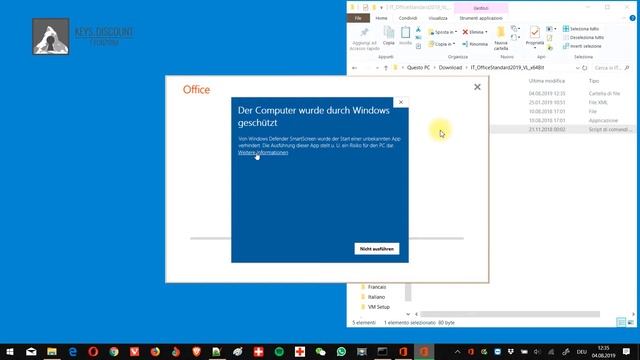Viewport: 640px width, 360px height.
Task: Launch Brave browser from taskbar
Action: (x=196, y=351)
